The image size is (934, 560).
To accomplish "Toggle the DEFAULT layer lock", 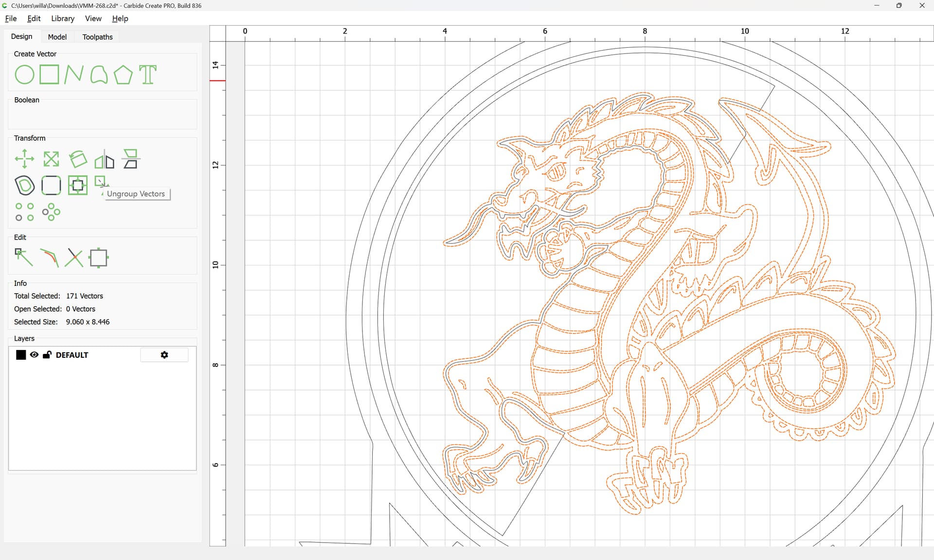I will [x=47, y=355].
